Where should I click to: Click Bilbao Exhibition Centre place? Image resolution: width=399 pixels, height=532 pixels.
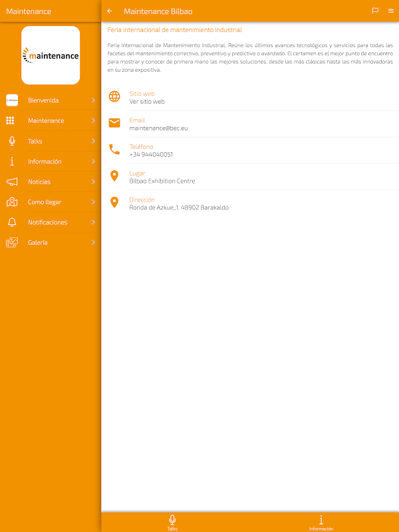tap(162, 181)
